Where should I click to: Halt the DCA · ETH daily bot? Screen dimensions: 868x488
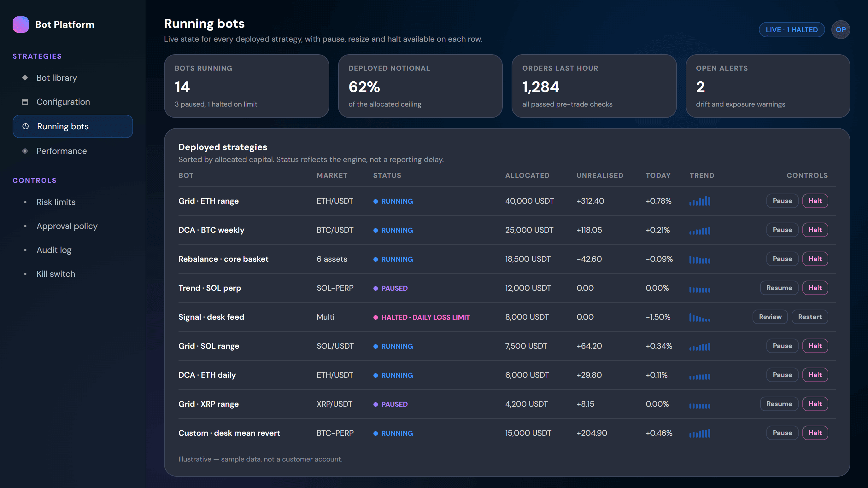click(815, 375)
